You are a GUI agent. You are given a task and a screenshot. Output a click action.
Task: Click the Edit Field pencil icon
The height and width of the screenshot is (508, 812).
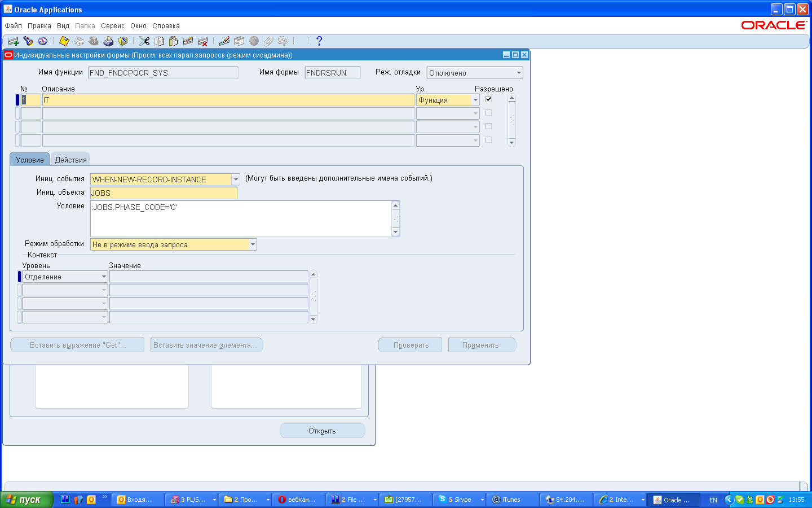pos(224,41)
